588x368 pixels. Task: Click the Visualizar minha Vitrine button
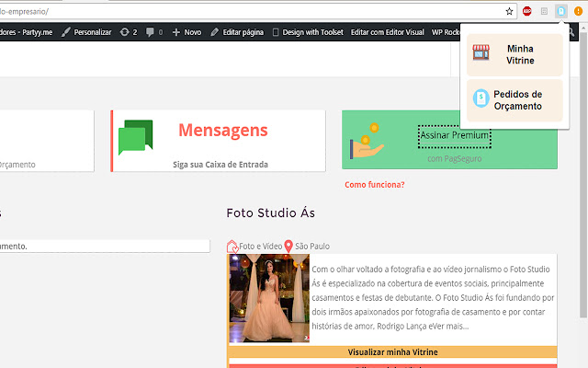click(392, 352)
